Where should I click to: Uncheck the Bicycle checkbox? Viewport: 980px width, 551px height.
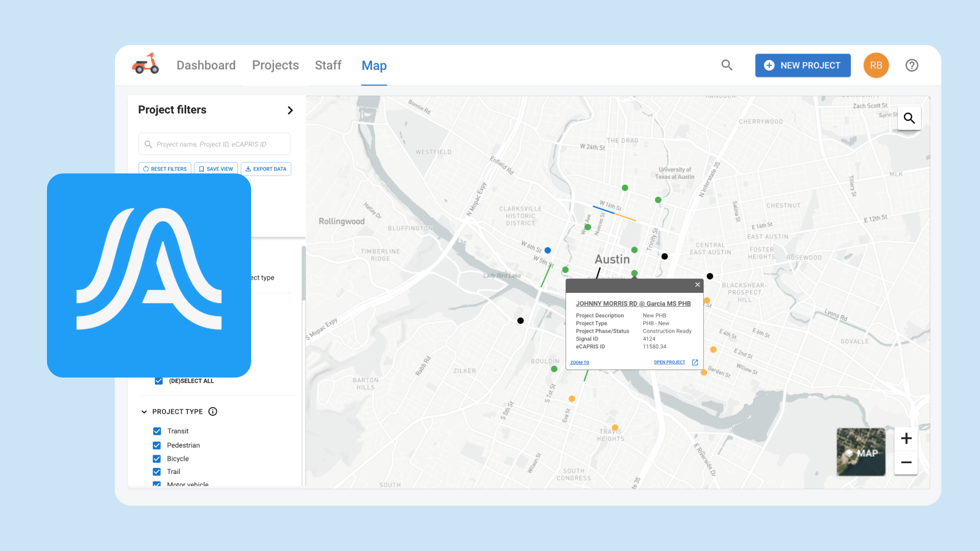(x=157, y=459)
